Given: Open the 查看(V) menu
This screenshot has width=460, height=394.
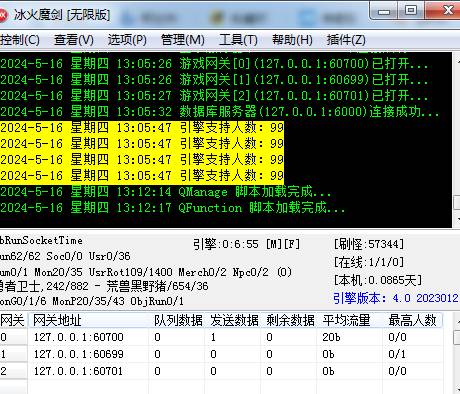Looking at the screenshot, I should pos(74,40).
